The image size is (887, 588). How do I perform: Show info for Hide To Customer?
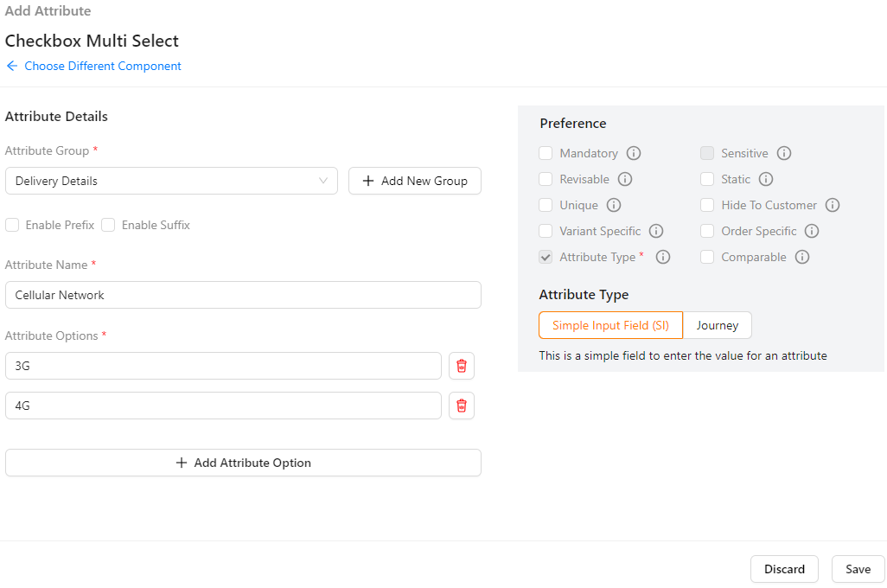[x=833, y=205]
